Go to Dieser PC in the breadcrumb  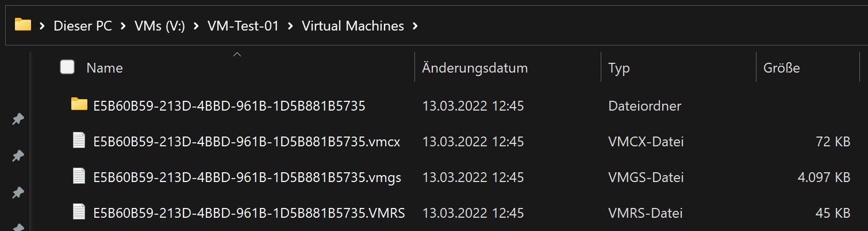(x=83, y=26)
